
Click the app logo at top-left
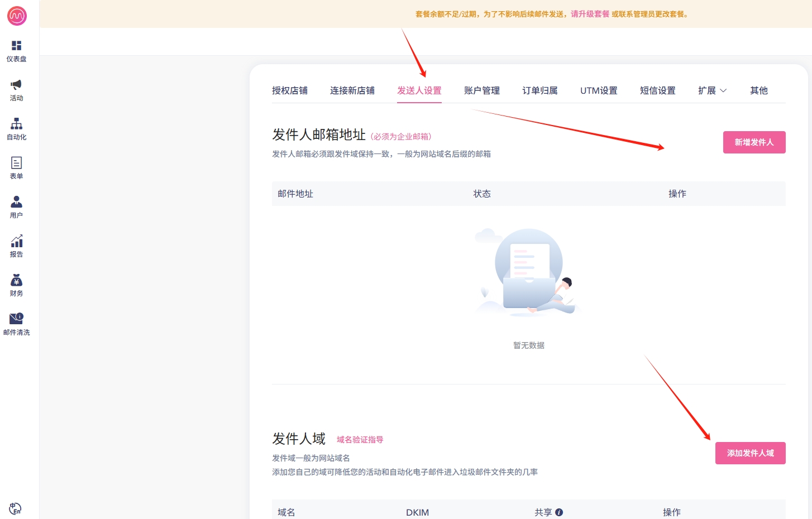[x=17, y=16]
